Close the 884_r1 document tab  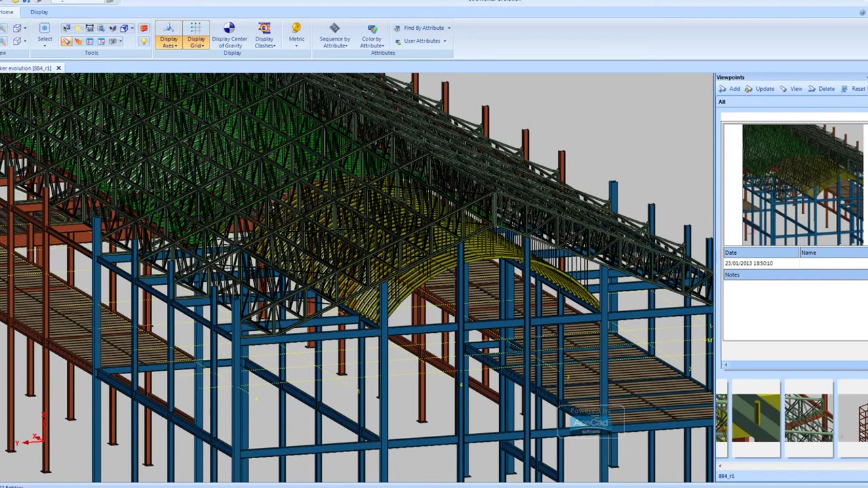[x=58, y=68]
